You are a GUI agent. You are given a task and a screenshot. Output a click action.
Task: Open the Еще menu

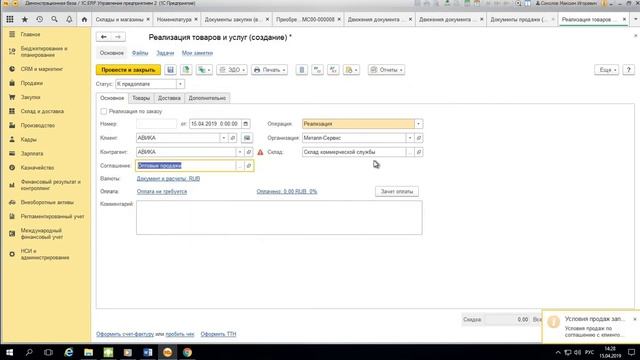click(607, 70)
